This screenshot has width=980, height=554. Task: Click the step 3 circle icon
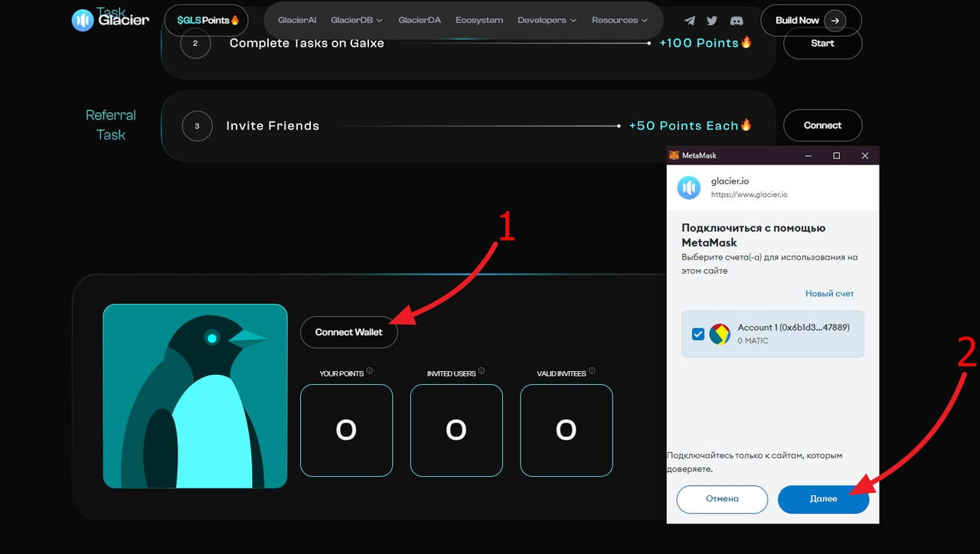click(198, 125)
